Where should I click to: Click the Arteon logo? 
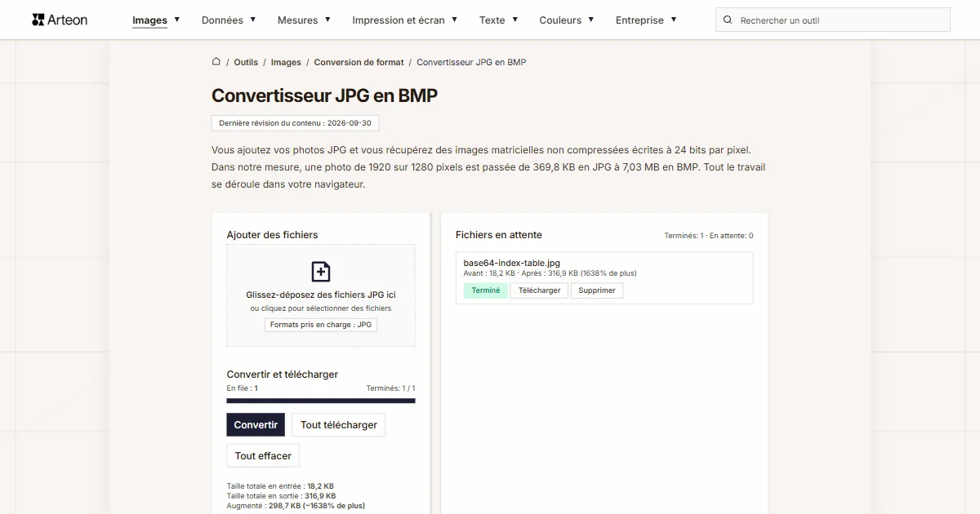pos(60,20)
